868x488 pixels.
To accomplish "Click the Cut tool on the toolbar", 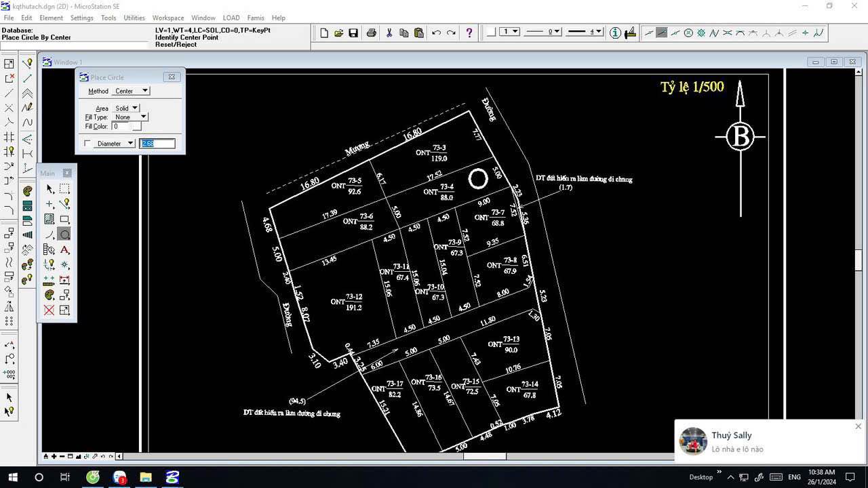I will [x=388, y=33].
